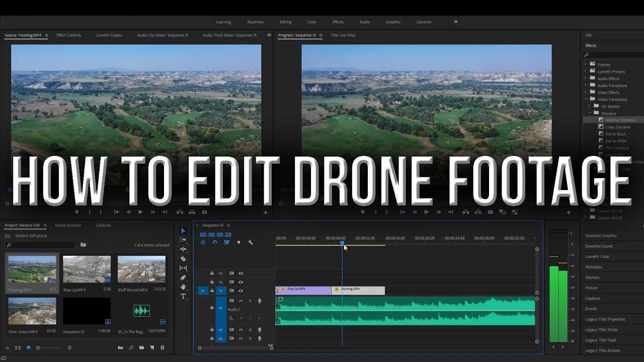The height and width of the screenshot is (362, 644).
Task: Mute audio track A1
Action: pyautogui.click(x=240, y=301)
